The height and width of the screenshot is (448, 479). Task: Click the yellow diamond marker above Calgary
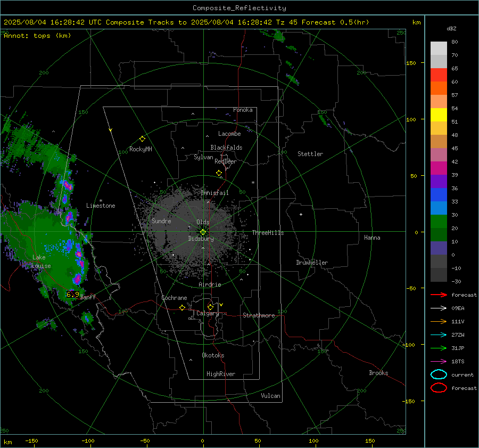(210, 307)
